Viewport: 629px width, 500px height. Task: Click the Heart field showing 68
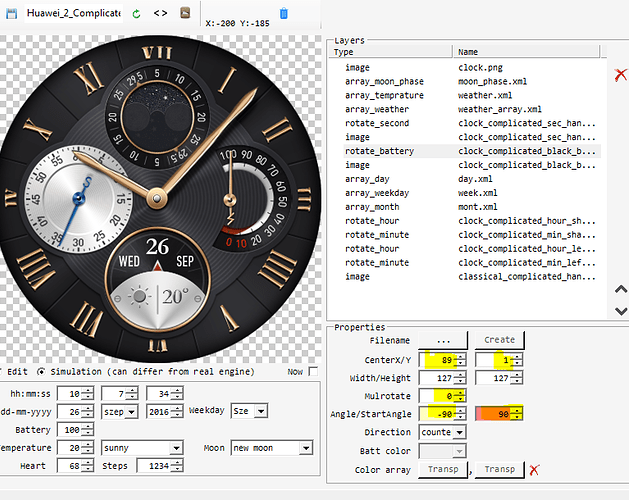pos(75,466)
